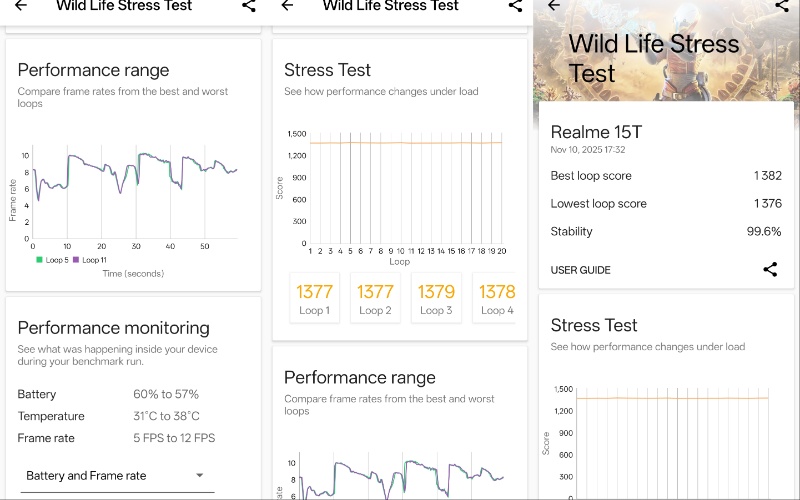Click the share icon in the middle header
Image resolution: width=800 pixels, height=500 pixels.
pos(516,6)
